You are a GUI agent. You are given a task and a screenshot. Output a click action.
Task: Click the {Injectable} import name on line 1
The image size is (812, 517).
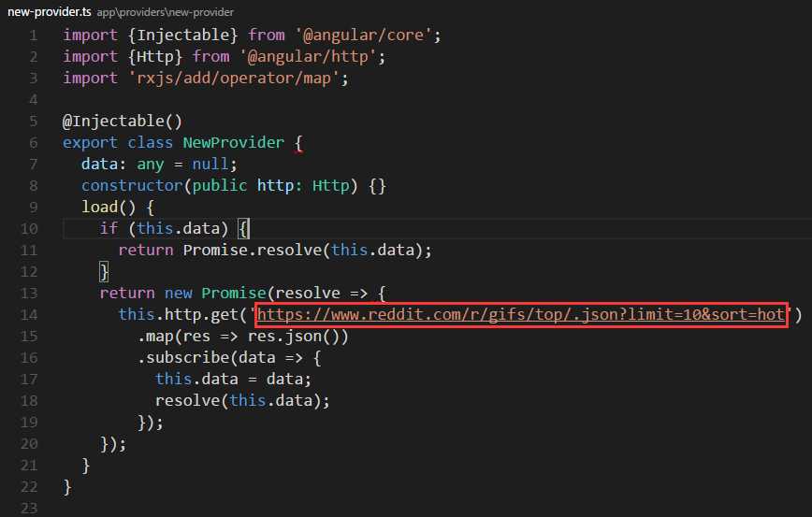[182, 36]
